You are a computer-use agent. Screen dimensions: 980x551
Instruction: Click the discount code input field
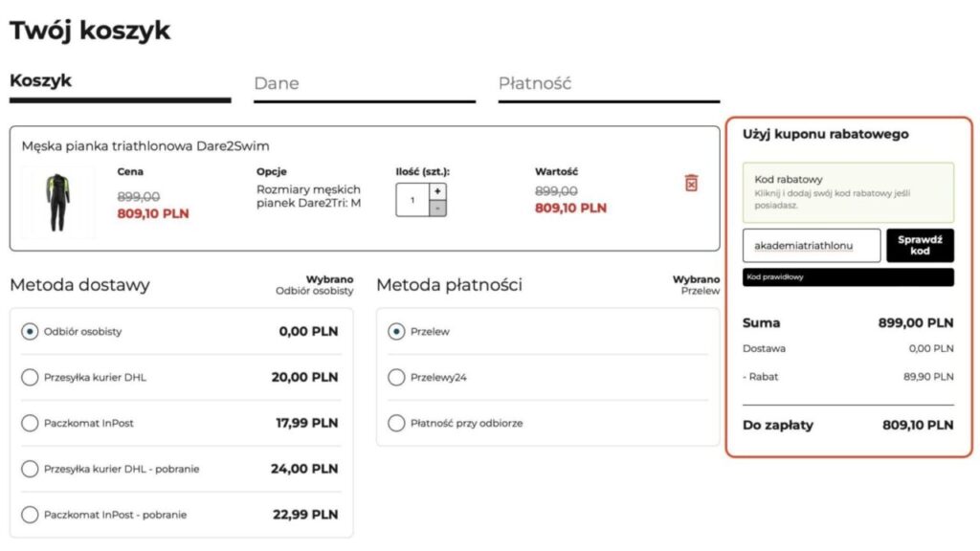812,246
